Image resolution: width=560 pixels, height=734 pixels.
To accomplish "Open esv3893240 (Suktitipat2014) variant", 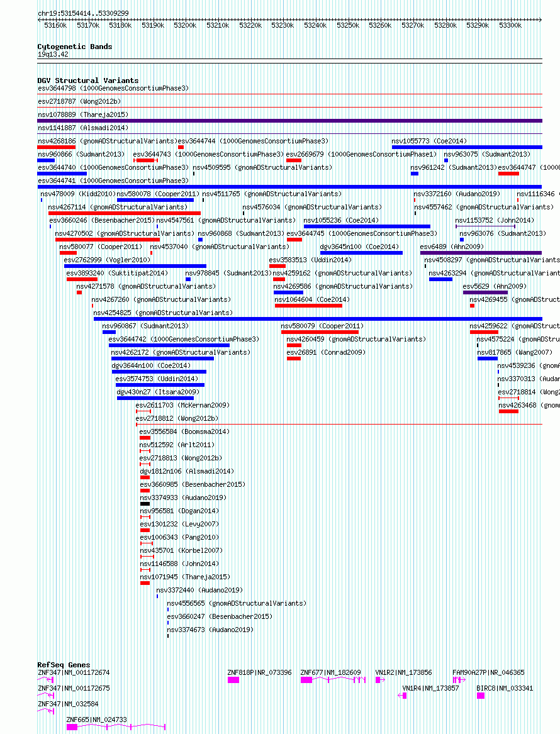I will tap(117, 273).
